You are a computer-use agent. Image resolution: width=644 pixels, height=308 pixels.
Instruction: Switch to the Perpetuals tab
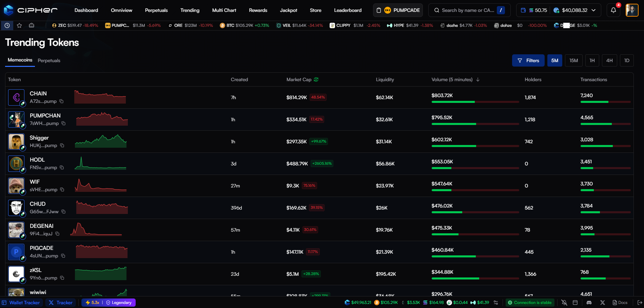(x=49, y=60)
